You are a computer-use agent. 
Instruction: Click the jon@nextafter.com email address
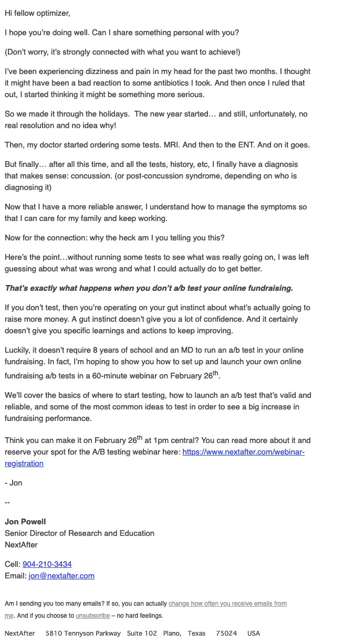(61, 576)
